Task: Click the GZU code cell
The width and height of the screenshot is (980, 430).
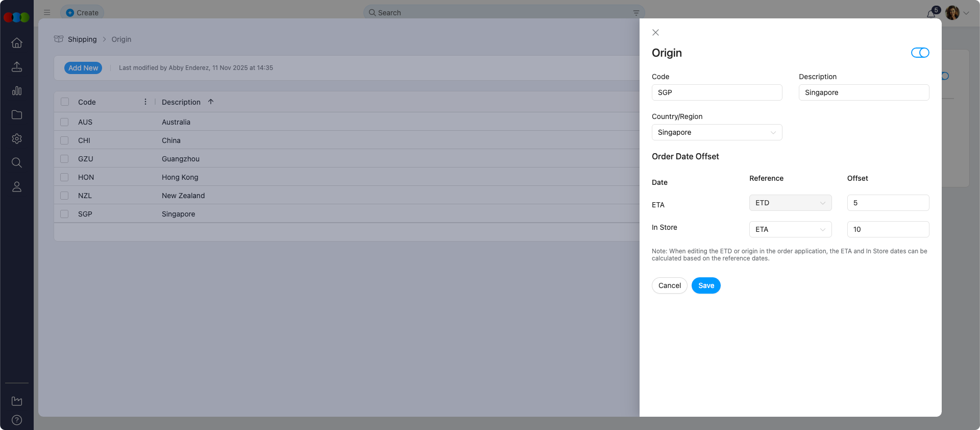Action: (85, 159)
